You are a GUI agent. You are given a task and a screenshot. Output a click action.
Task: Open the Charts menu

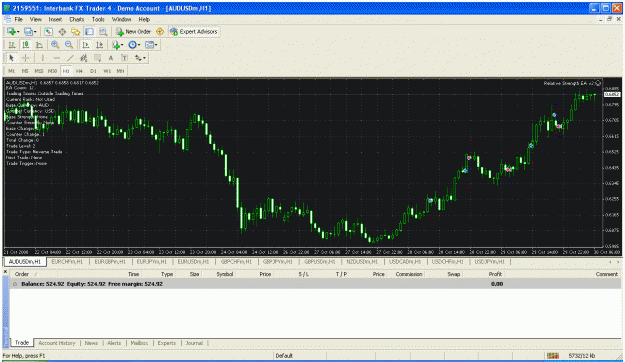[77, 19]
